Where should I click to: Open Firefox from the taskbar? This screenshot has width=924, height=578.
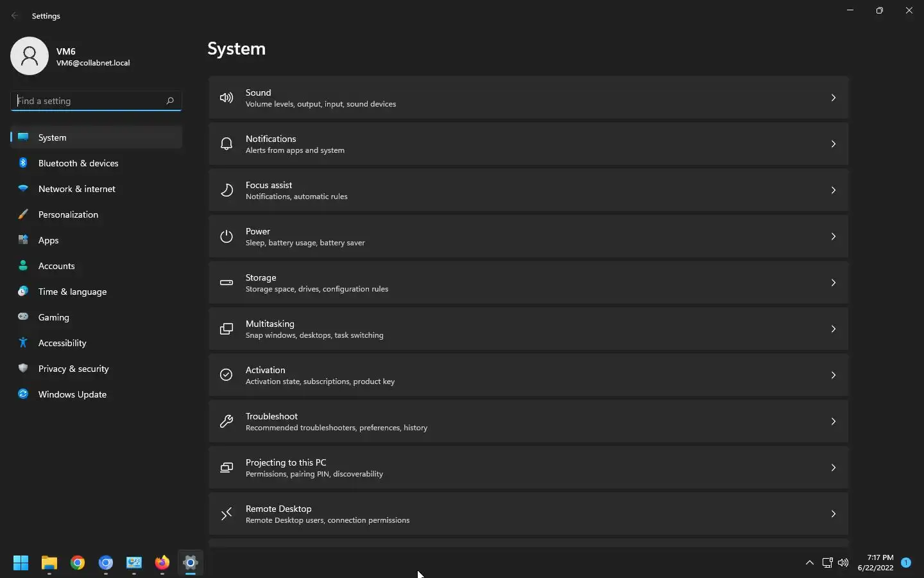[162, 563]
